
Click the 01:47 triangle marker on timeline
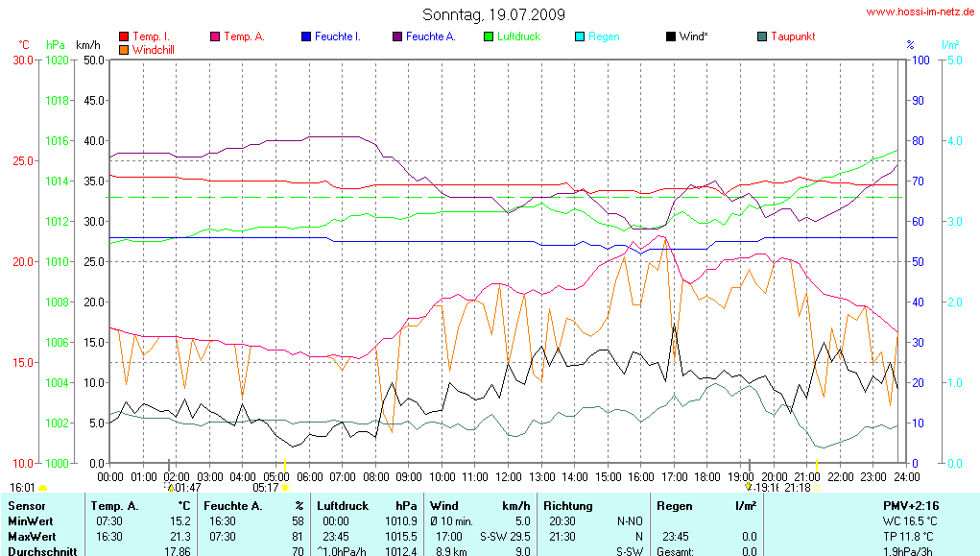point(171,487)
